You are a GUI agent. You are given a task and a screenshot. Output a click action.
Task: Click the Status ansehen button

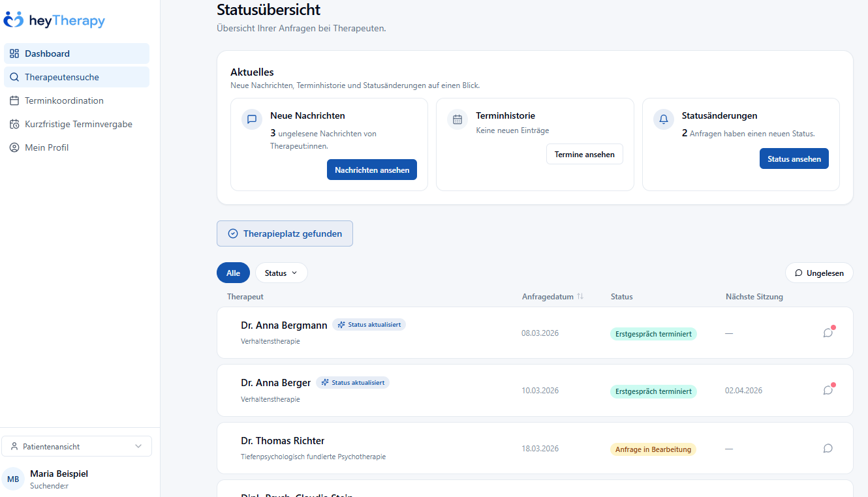794,158
